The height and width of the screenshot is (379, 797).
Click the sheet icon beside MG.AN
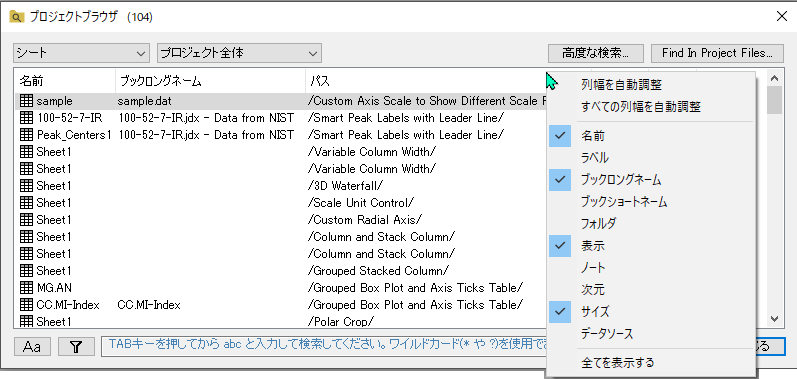click(x=26, y=288)
